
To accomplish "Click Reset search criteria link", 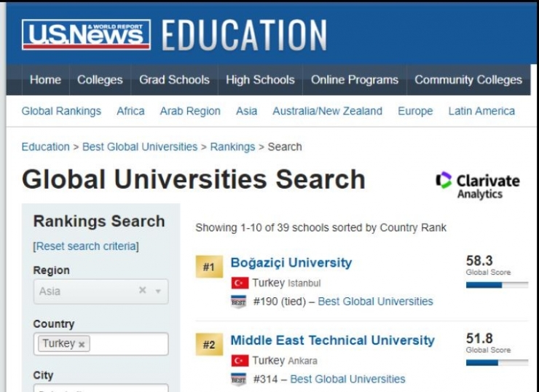I will [86, 246].
